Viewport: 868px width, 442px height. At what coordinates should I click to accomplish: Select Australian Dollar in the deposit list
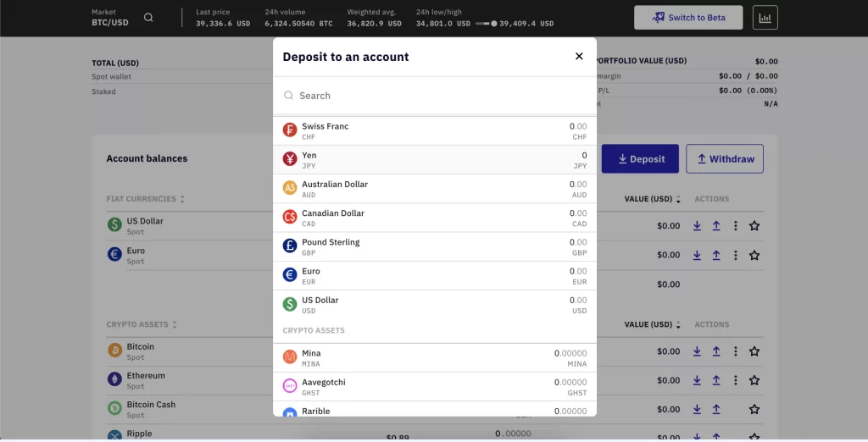(x=434, y=189)
